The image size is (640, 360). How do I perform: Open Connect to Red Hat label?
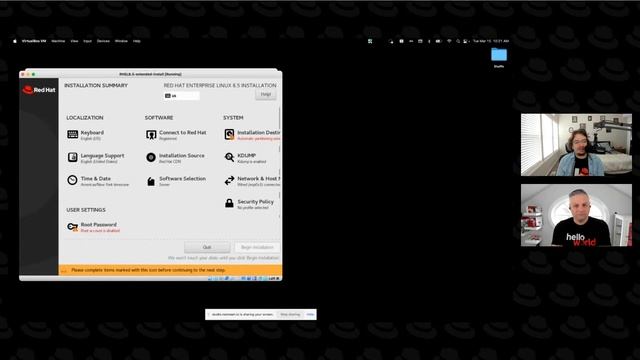click(182, 133)
